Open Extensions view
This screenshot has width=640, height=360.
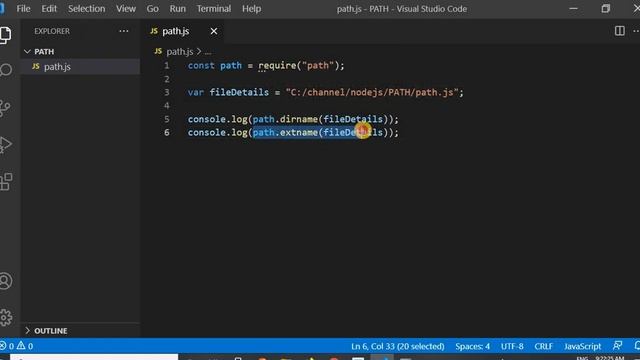point(6,182)
